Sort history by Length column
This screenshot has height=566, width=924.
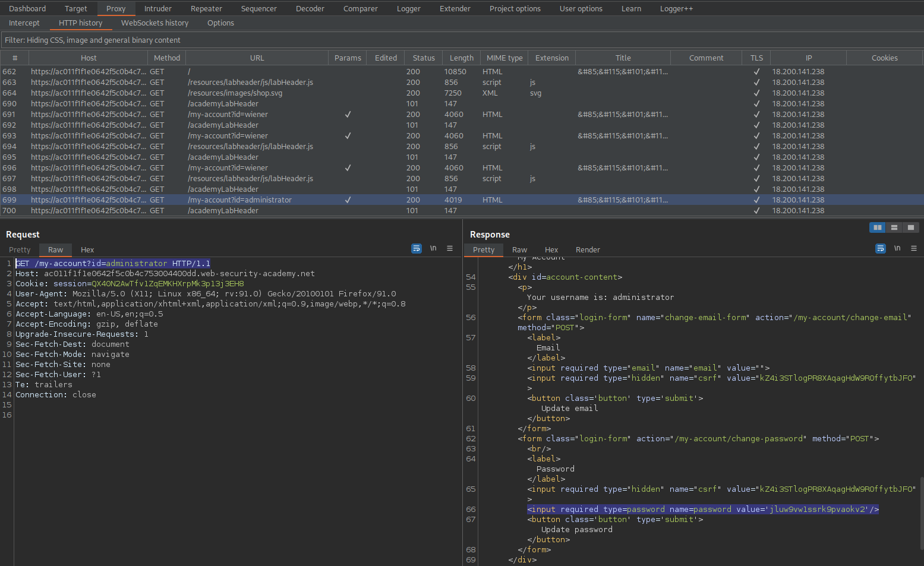pos(461,58)
